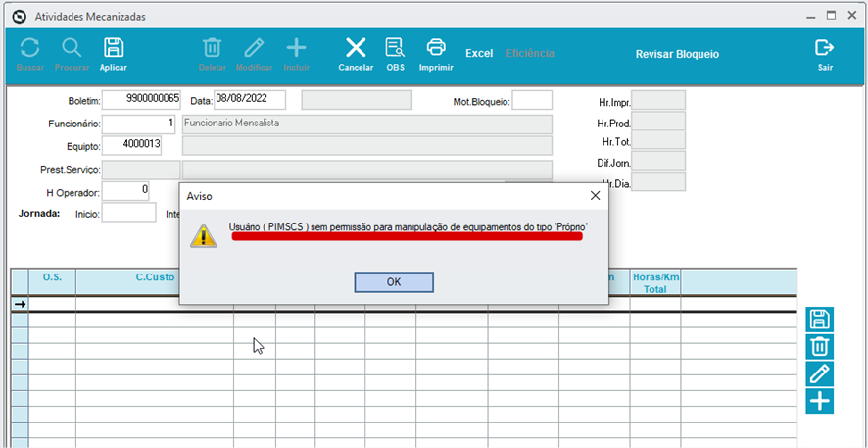Click the Buscar refresh icon

(30, 48)
